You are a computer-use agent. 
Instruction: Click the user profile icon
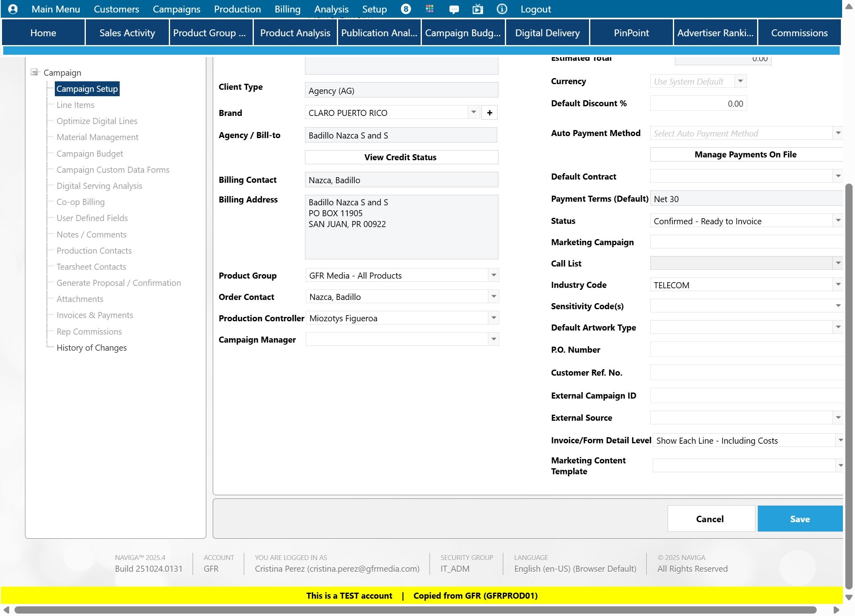13,9
